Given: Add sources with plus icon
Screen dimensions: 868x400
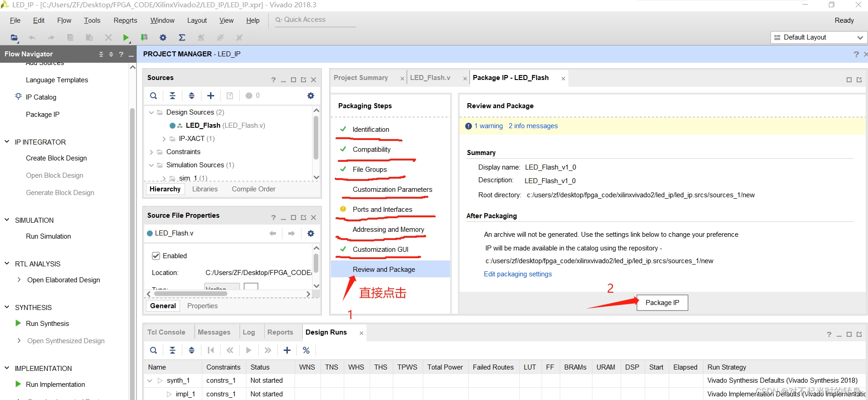Looking at the screenshot, I should [211, 95].
